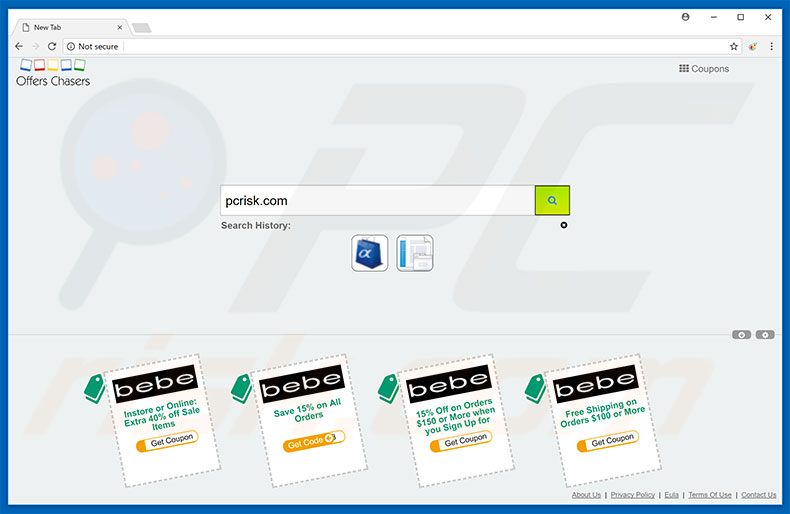Open the Eula link
790x514 pixels.
click(672, 495)
